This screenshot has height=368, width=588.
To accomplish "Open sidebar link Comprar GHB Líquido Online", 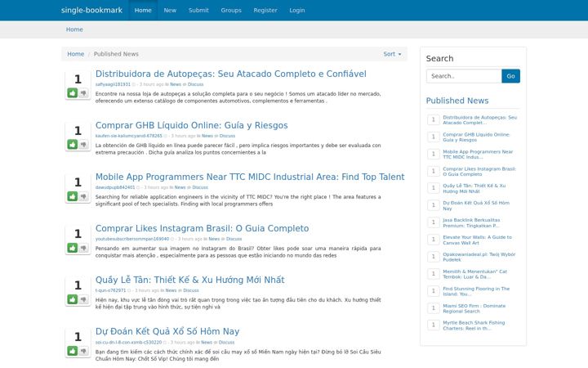I will (x=476, y=137).
